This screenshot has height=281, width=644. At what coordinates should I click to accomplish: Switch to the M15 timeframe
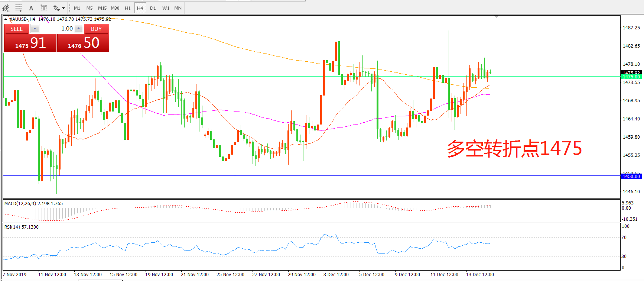pyautogui.click(x=102, y=8)
